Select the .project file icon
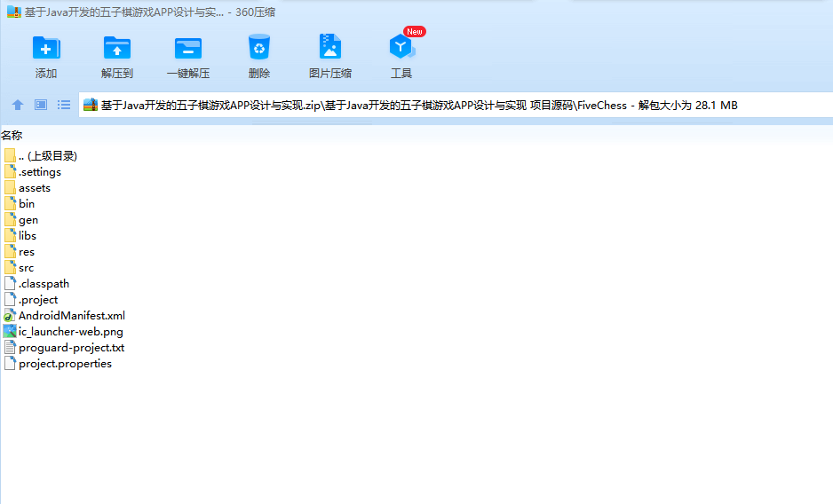 coord(10,299)
